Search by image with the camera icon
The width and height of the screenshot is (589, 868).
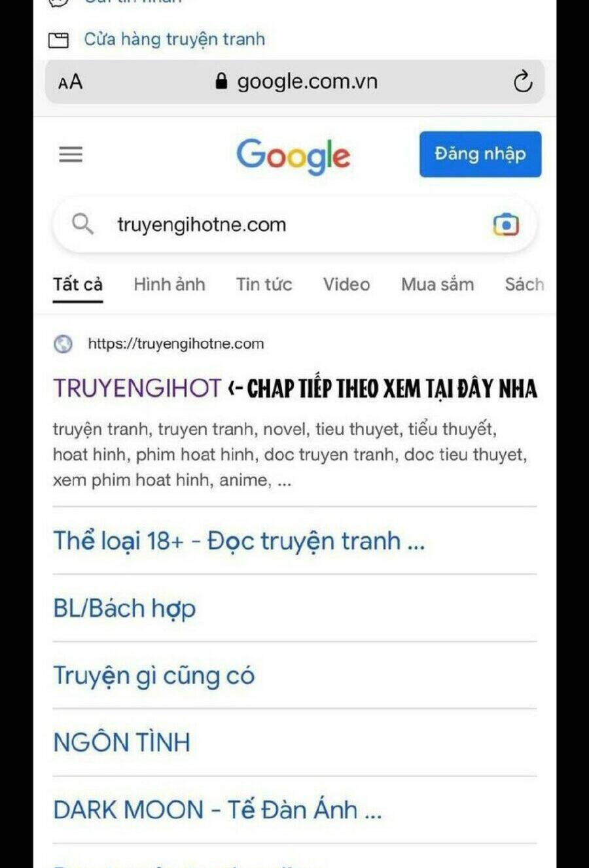[x=505, y=224]
